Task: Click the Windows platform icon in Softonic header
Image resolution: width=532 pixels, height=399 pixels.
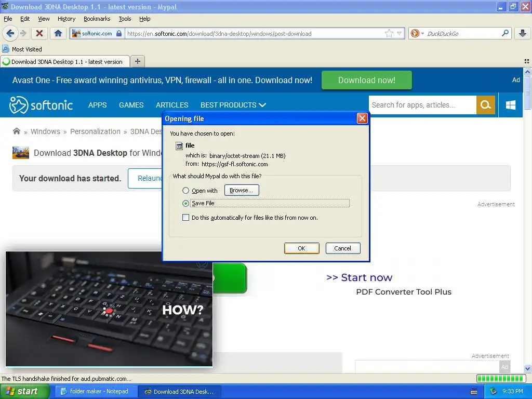Action: (510, 105)
